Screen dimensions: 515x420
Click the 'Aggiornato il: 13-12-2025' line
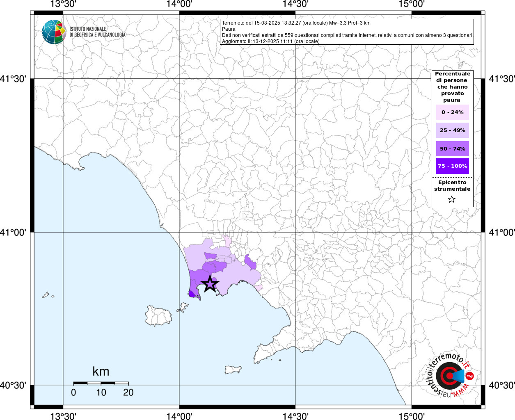click(x=271, y=41)
